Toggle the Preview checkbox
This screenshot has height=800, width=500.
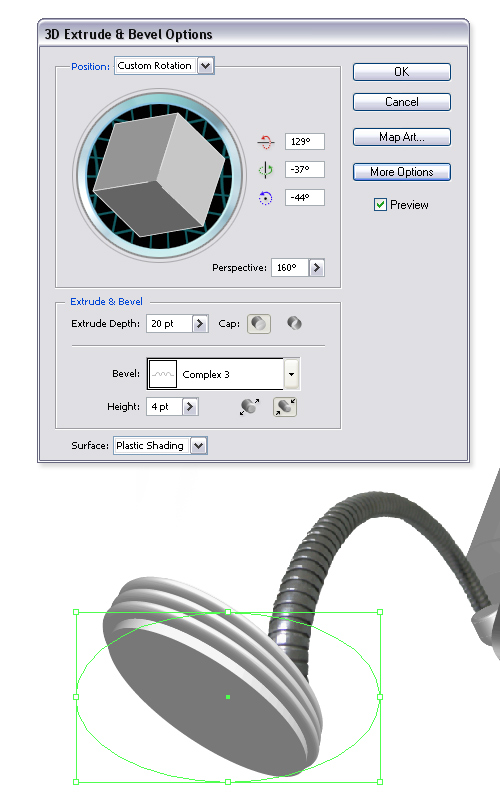pyautogui.click(x=380, y=205)
